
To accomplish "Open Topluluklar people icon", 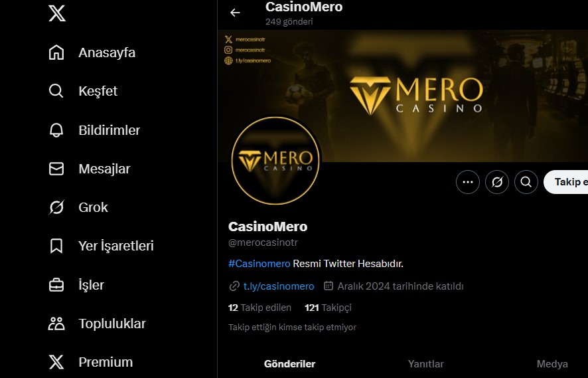I will pos(56,324).
